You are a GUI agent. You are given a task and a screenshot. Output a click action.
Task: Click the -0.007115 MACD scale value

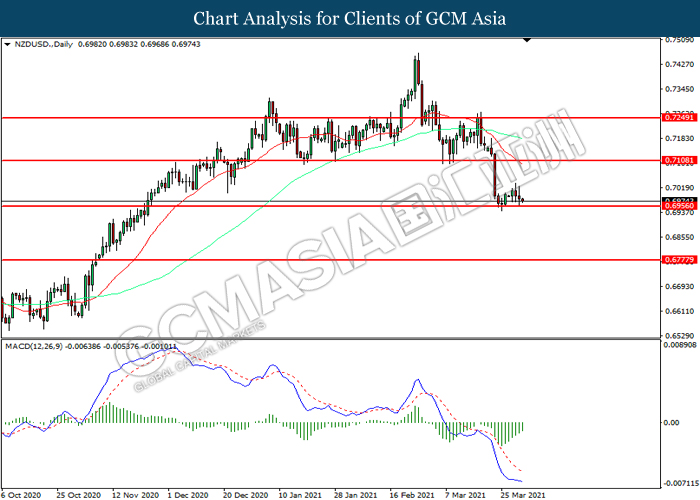click(681, 483)
